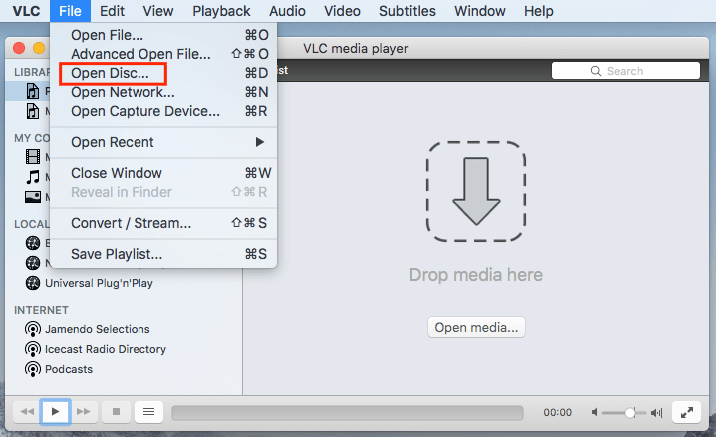Open the Playback menu

tap(221, 11)
